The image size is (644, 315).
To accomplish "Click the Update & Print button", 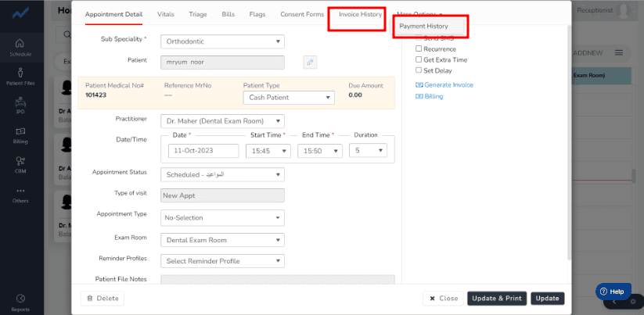I will (497, 298).
